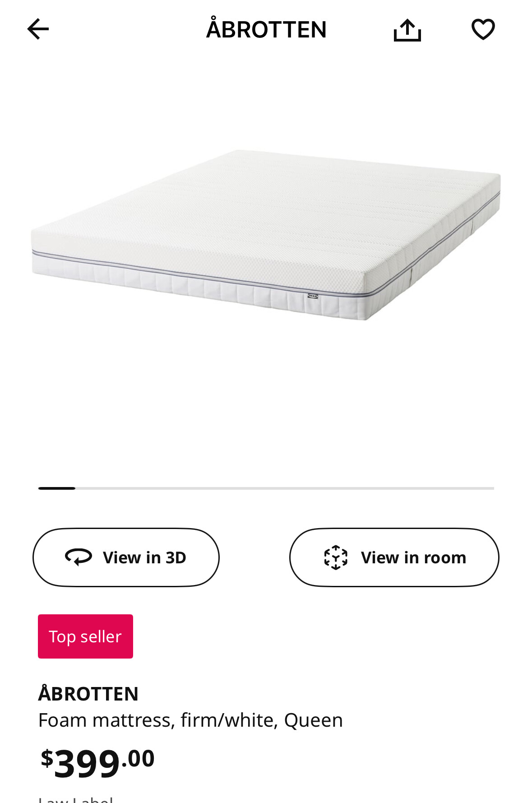The width and height of the screenshot is (532, 803).
Task: Tap the $399.00 price
Action: click(x=97, y=762)
